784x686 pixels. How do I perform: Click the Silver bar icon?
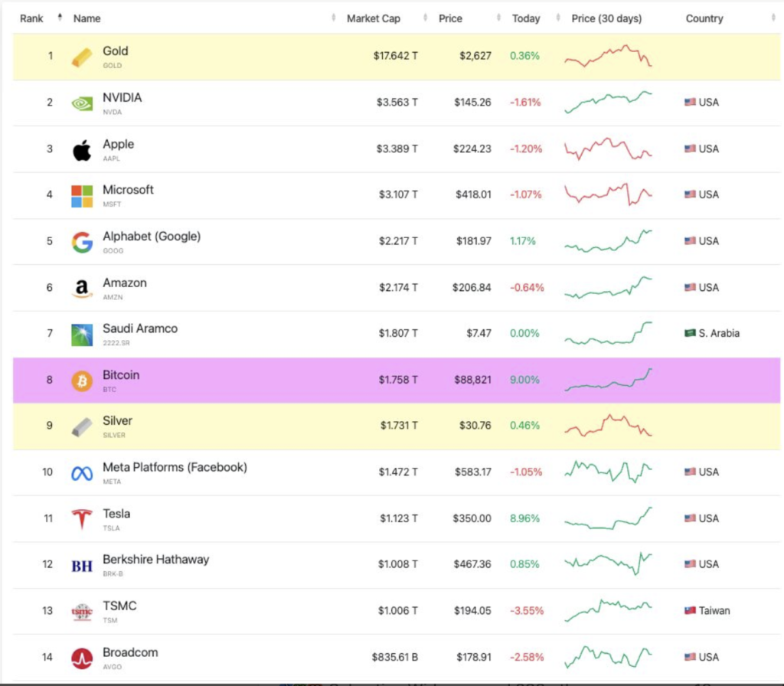click(x=81, y=427)
